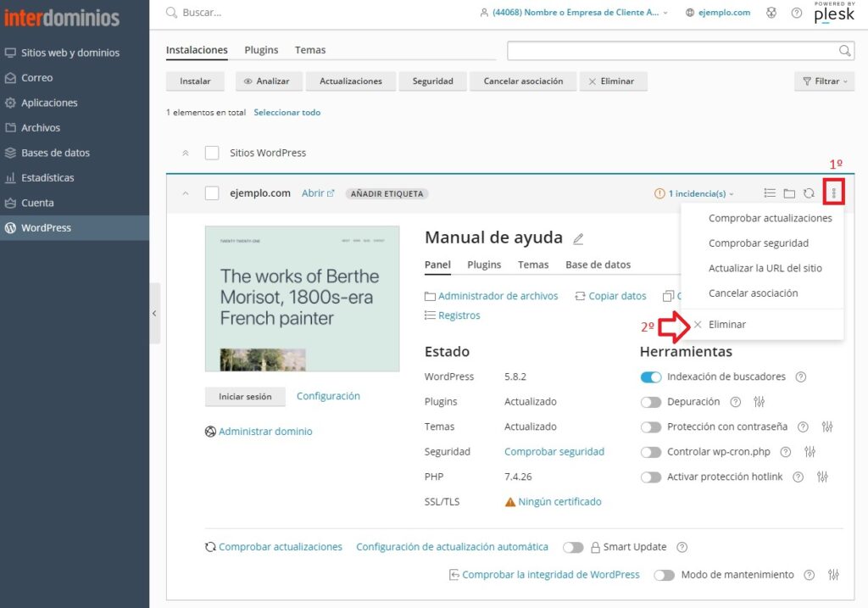Click Abrir link for ejemplo.com
This screenshot has width=868, height=608.
[x=319, y=193]
